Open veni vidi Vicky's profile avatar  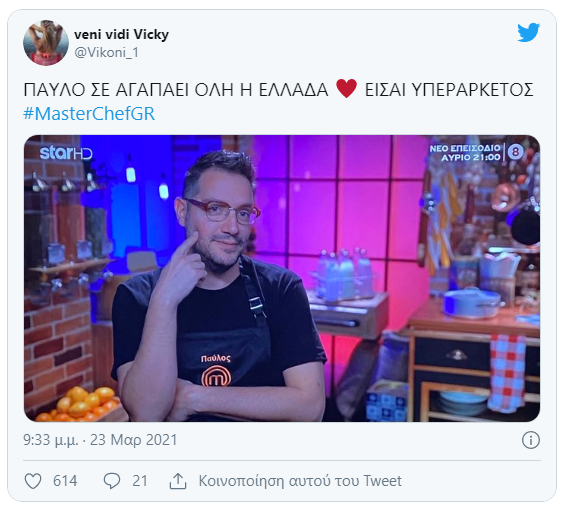[x=46, y=43]
